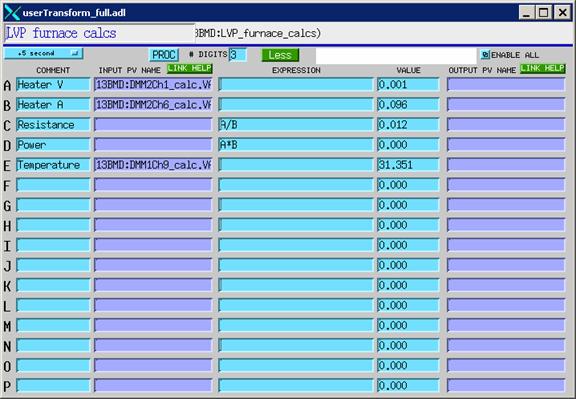This screenshot has width=576, height=399.
Task: Maximize the userTransform_full.adl window
Action: pos(543,13)
